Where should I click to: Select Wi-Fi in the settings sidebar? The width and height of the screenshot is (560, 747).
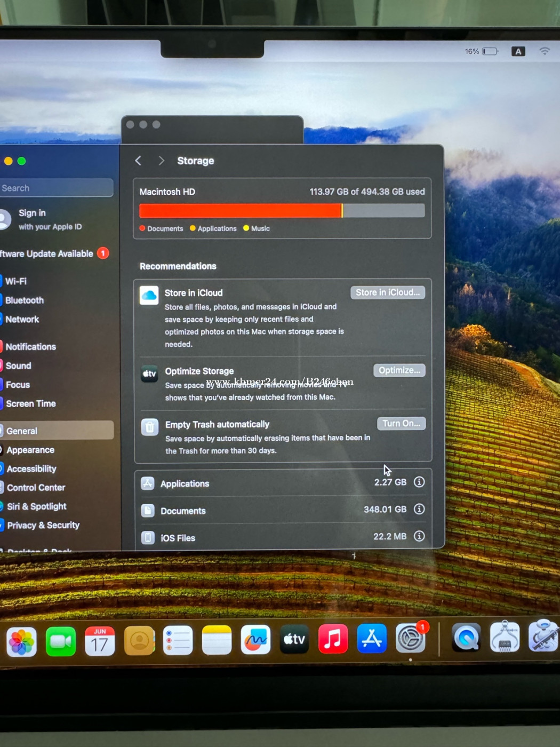pos(16,281)
